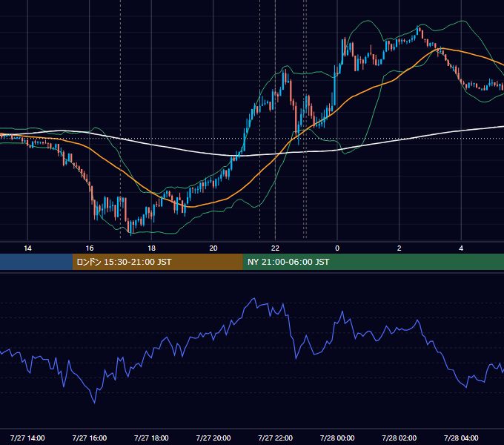
Task: Click hour label 2 on the price chart axis
Action: (x=399, y=248)
